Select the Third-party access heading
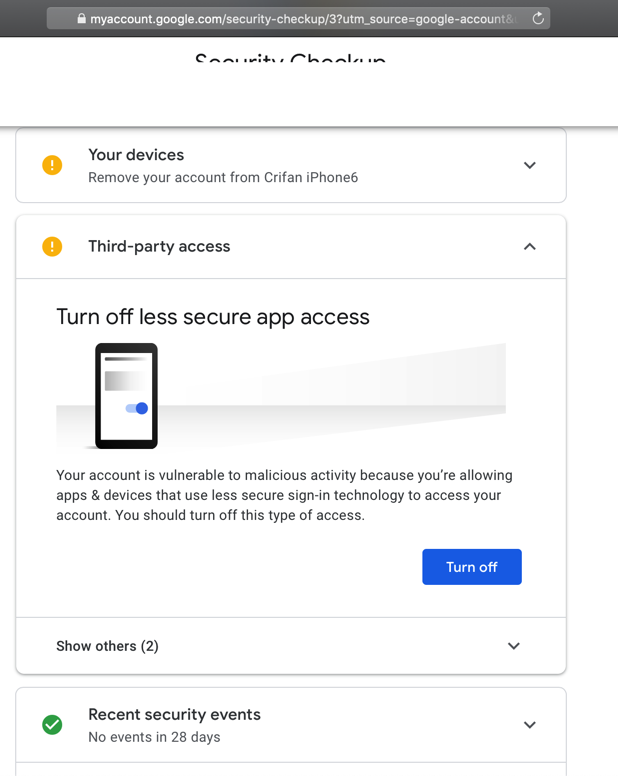Screen dimensions: 618x776 [159, 246]
